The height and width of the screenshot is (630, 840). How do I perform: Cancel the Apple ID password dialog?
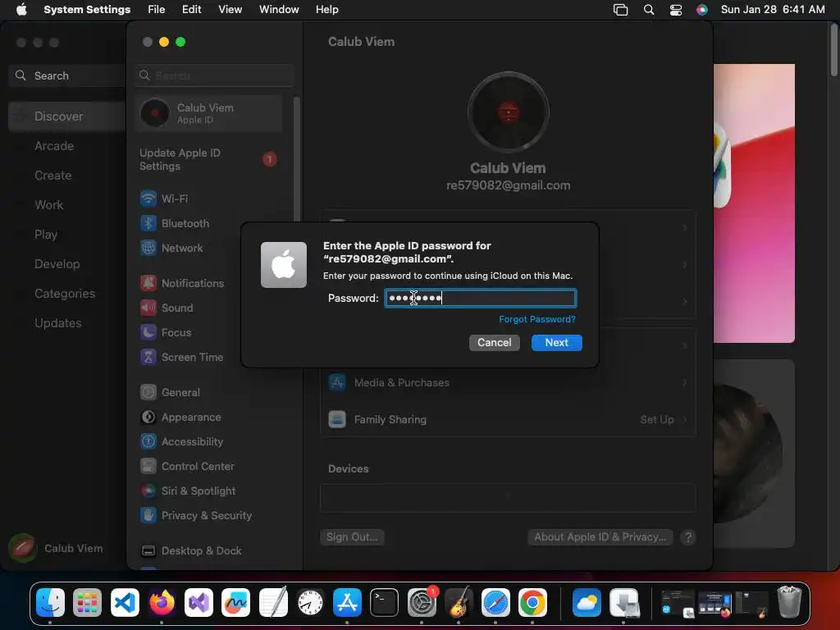tap(494, 343)
